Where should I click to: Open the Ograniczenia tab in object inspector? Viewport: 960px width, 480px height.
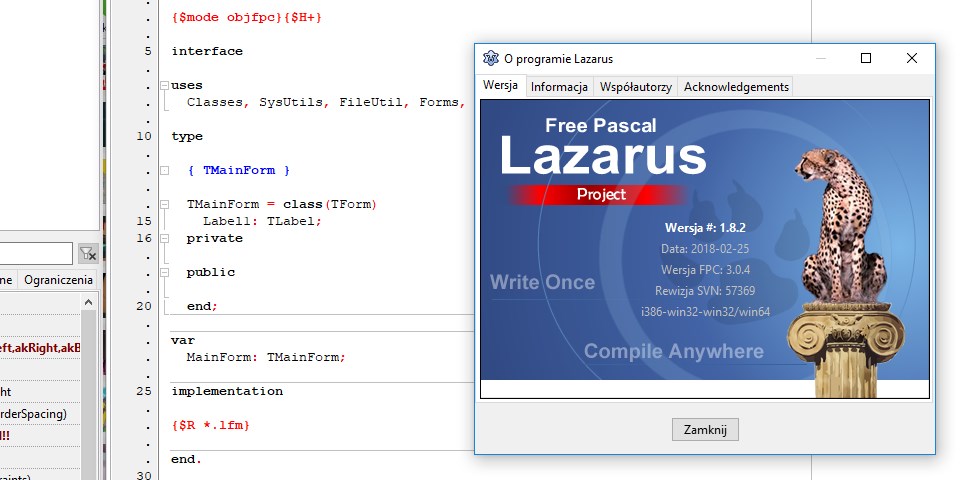(58, 280)
